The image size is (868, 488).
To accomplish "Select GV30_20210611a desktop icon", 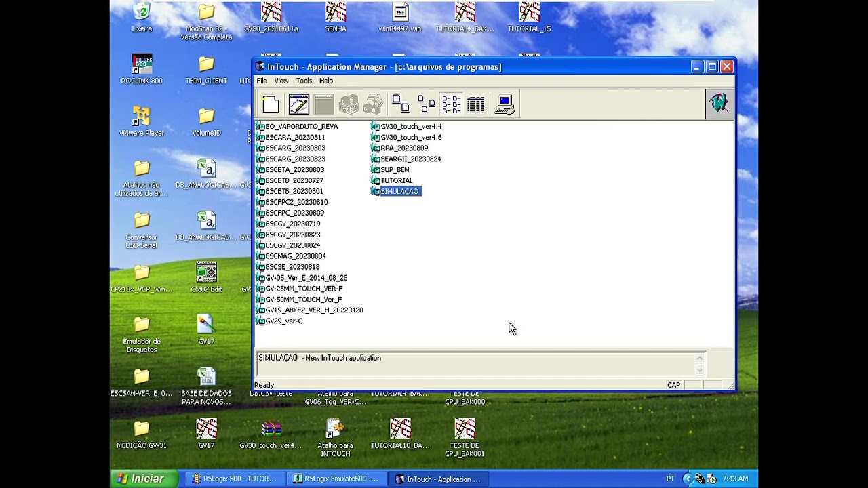I will [x=271, y=17].
